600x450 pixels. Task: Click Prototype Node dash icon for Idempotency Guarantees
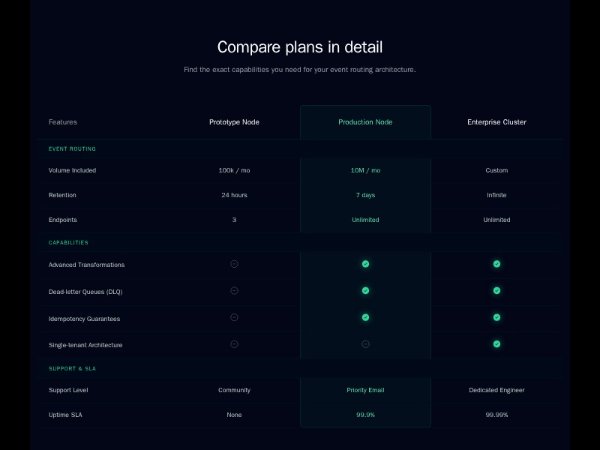click(x=234, y=317)
